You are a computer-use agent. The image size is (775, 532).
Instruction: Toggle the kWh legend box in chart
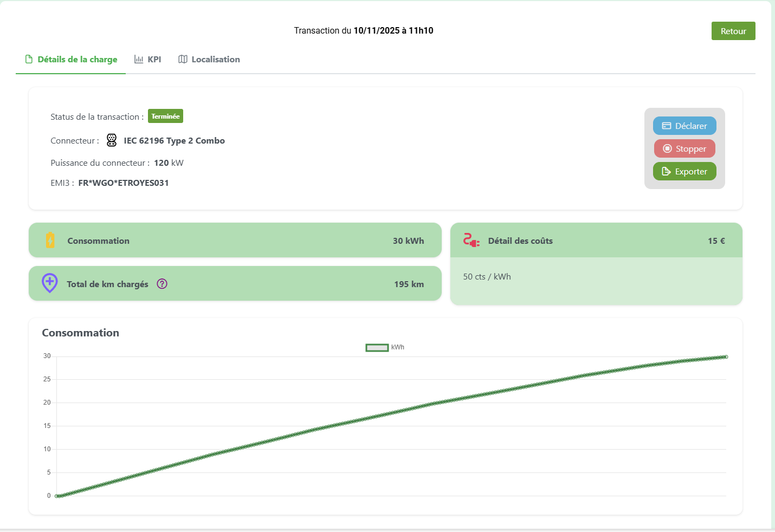click(x=377, y=348)
